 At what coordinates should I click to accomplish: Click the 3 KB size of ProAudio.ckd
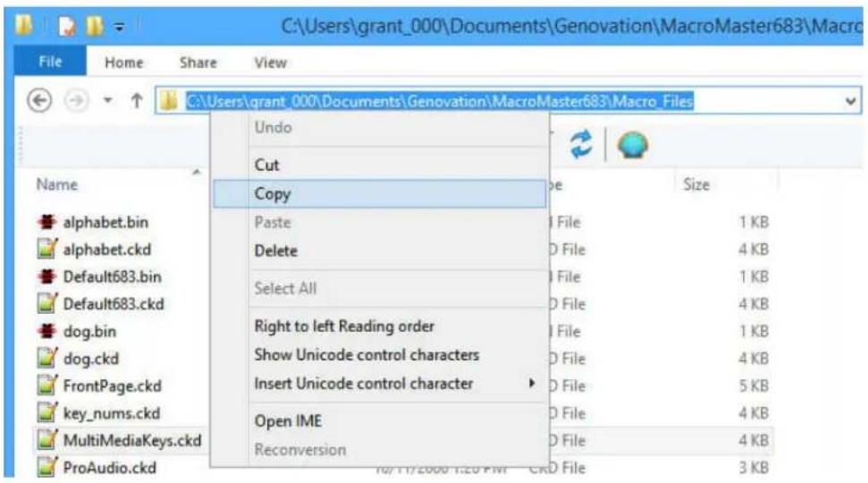(754, 468)
